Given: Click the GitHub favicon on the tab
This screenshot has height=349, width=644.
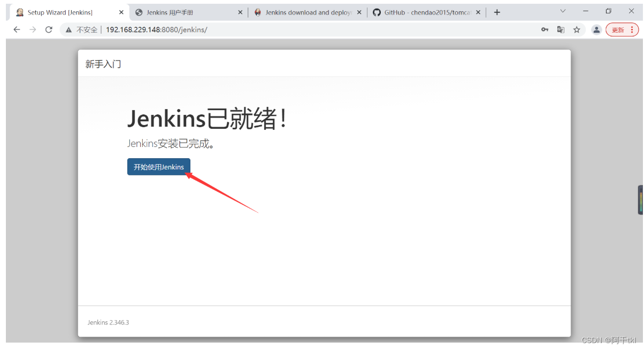Looking at the screenshot, I should point(377,12).
